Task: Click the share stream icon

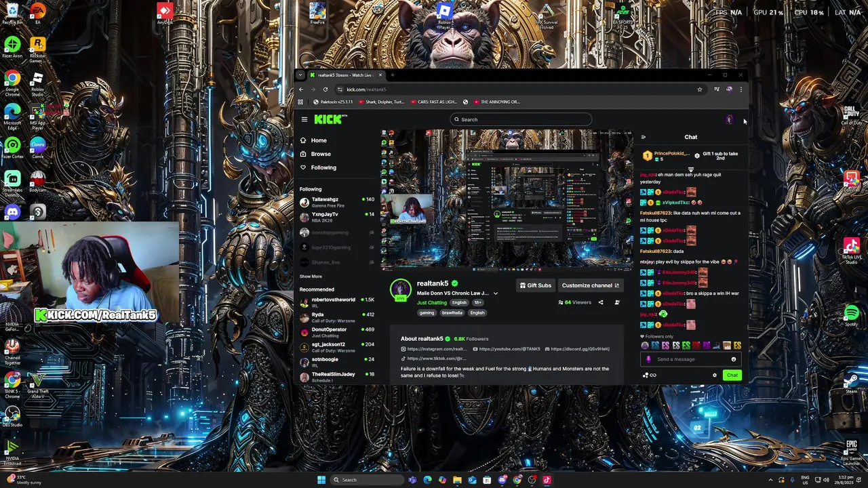Action: [600, 302]
